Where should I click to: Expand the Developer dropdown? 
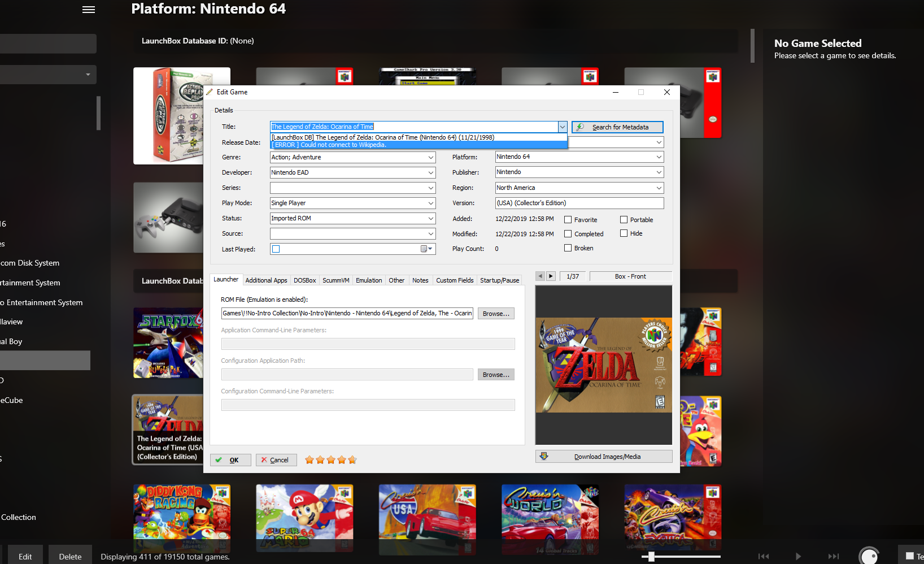point(431,172)
